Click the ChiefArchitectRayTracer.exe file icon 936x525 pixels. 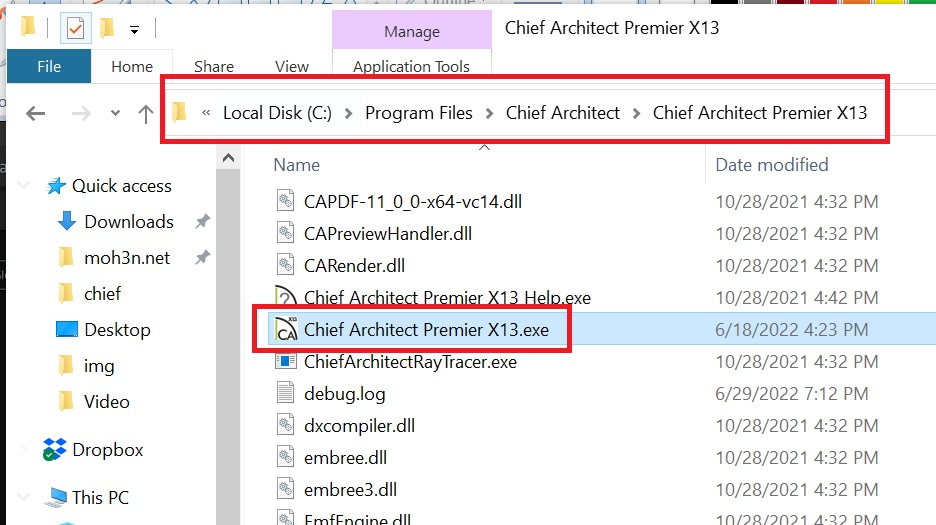pos(286,362)
